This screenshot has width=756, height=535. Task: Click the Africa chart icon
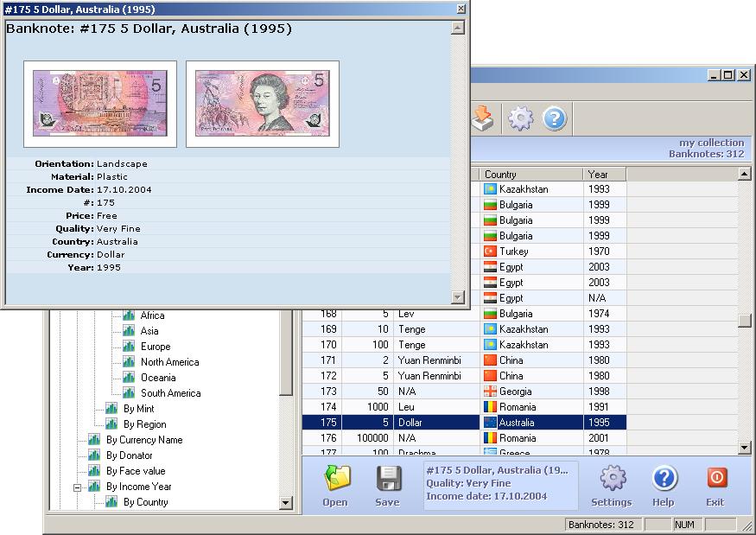tap(129, 315)
